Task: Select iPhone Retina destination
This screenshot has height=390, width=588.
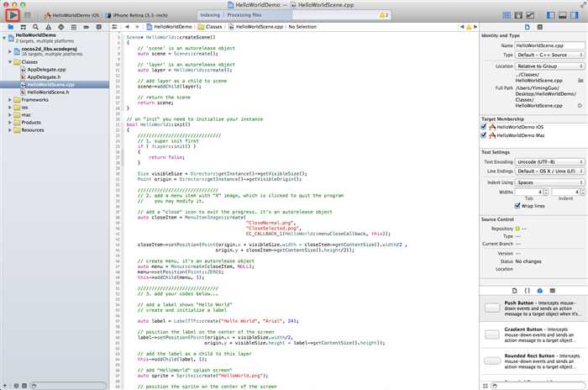Action: click(x=136, y=15)
